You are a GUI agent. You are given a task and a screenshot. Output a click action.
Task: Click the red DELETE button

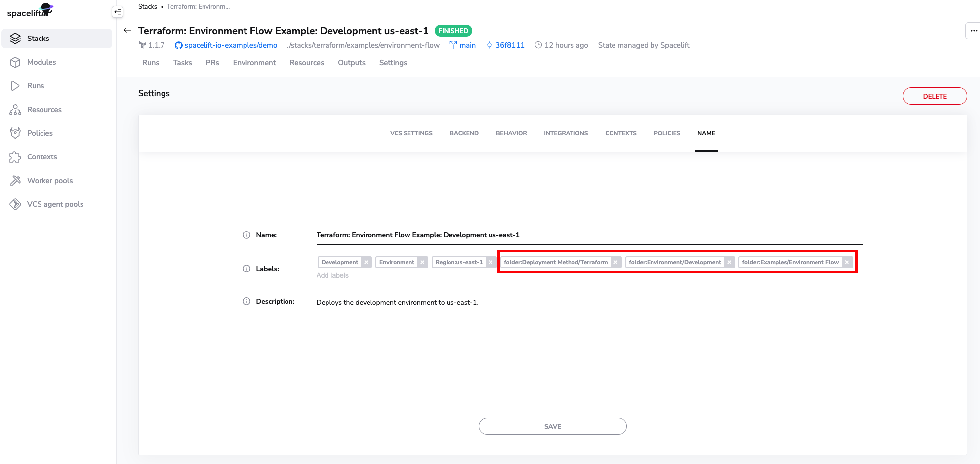pyautogui.click(x=935, y=96)
